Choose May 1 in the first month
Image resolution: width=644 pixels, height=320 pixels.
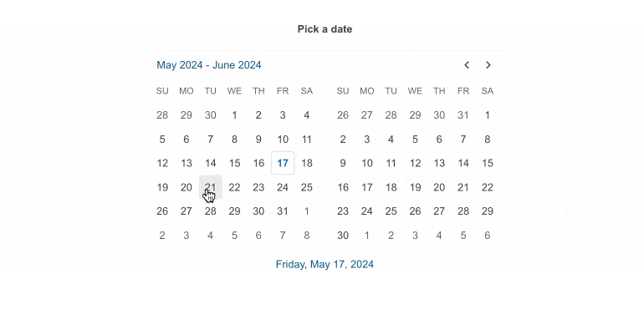234,115
